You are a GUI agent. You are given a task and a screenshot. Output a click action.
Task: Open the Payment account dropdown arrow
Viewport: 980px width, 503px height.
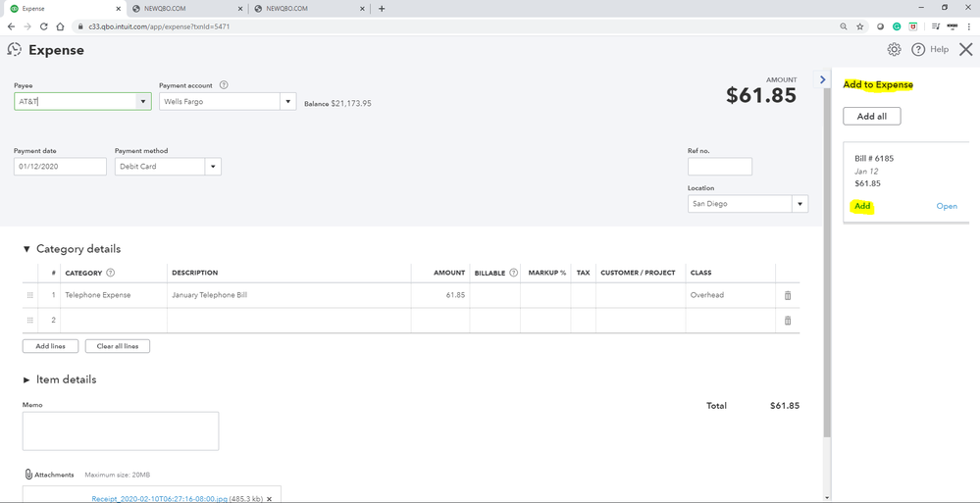pos(288,101)
